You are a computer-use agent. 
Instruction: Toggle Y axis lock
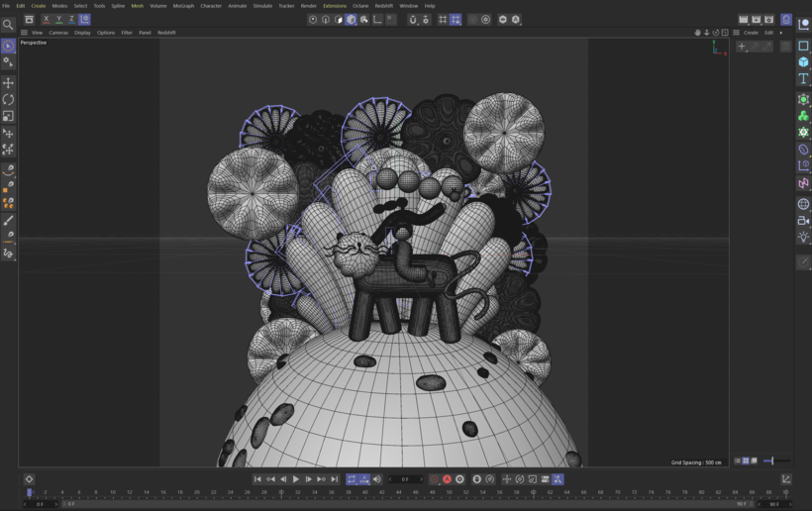(58, 19)
